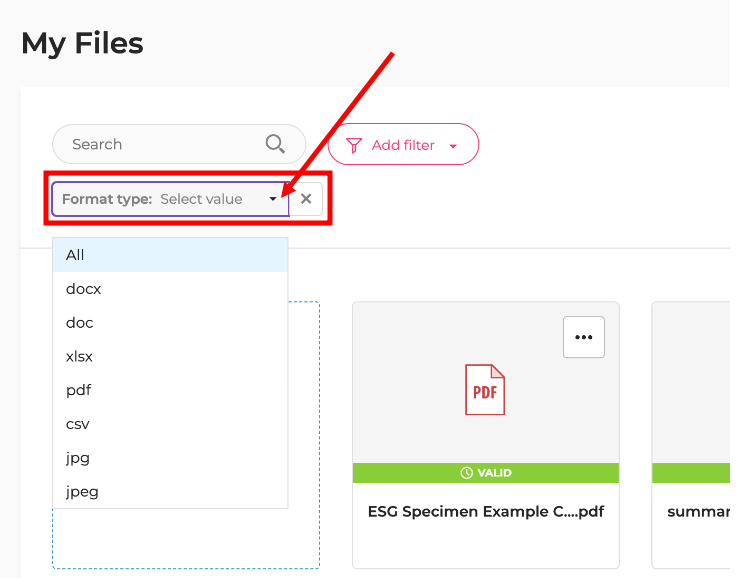Remove the Format type filter
742x578 pixels.
(306, 199)
